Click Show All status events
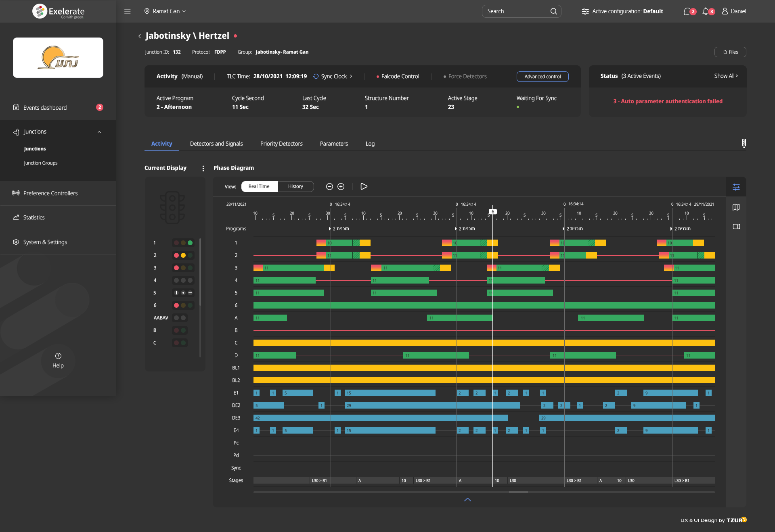This screenshot has height=532, width=775. tap(726, 76)
